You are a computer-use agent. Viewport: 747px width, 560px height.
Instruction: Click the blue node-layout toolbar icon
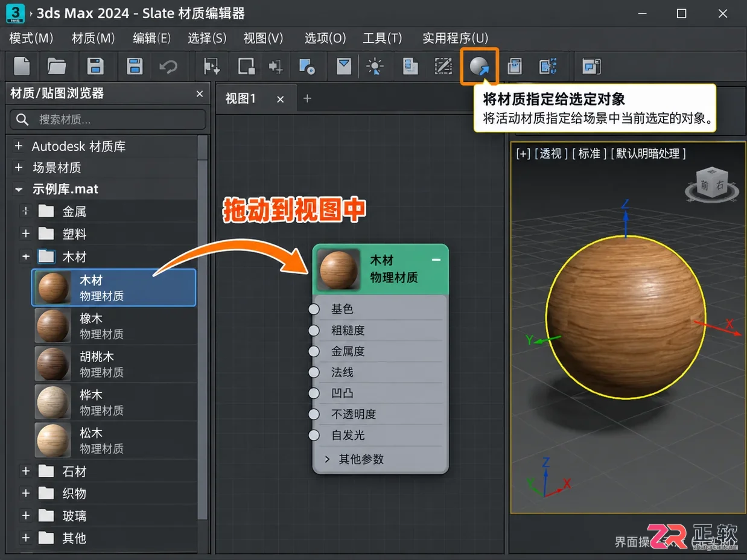coord(548,66)
